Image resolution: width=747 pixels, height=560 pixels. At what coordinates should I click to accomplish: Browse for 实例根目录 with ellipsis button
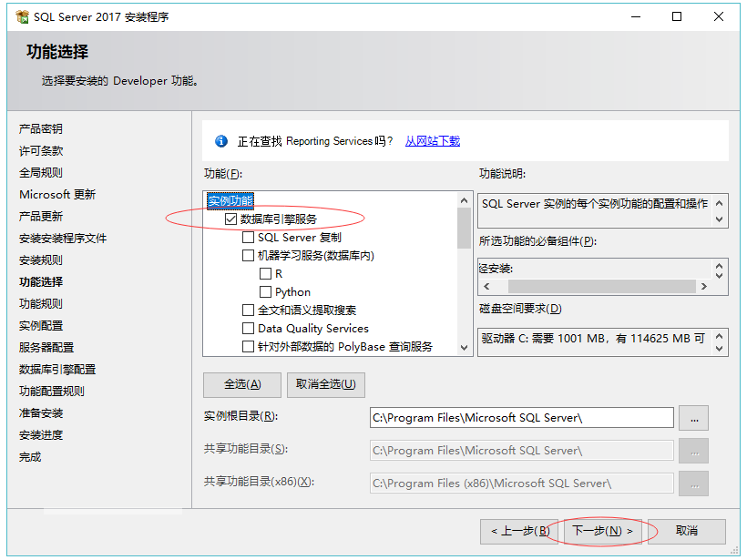694,418
